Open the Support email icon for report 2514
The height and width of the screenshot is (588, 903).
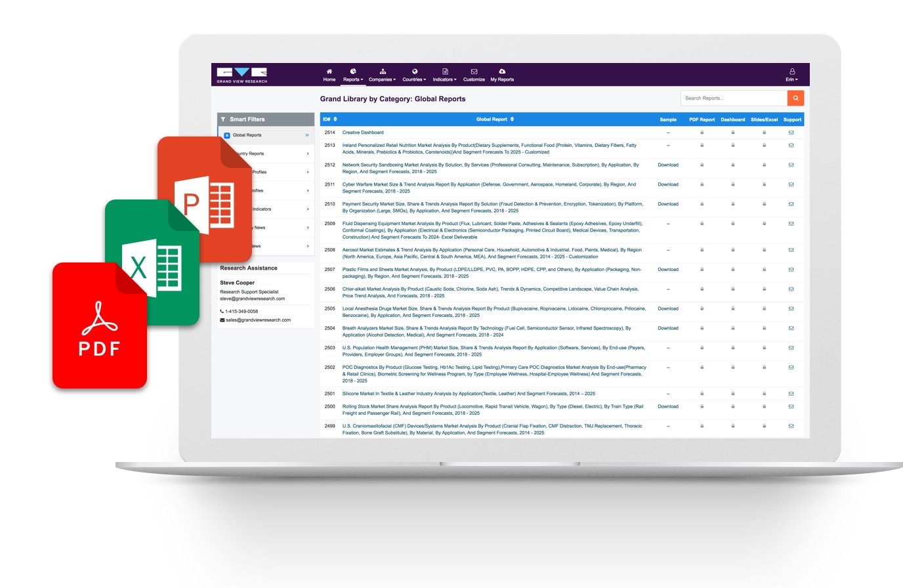791,132
